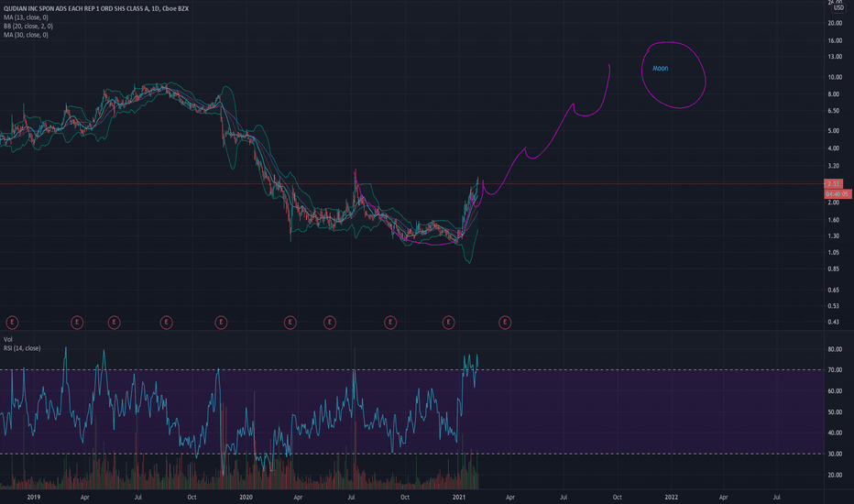
Task: Click the 5.00 price axis label
Action: pyautogui.click(x=833, y=131)
